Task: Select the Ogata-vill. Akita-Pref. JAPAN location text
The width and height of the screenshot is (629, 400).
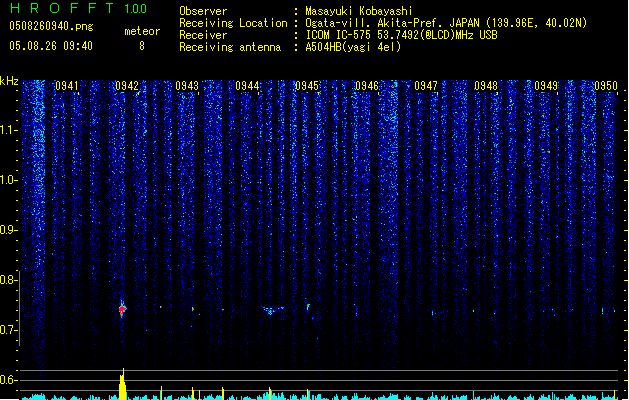Action: point(446,23)
